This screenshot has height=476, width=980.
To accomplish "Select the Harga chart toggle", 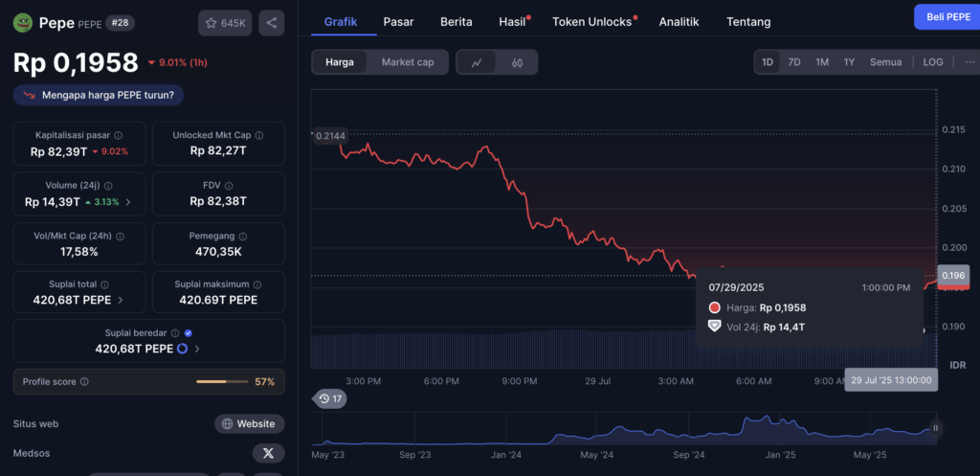I will (340, 62).
